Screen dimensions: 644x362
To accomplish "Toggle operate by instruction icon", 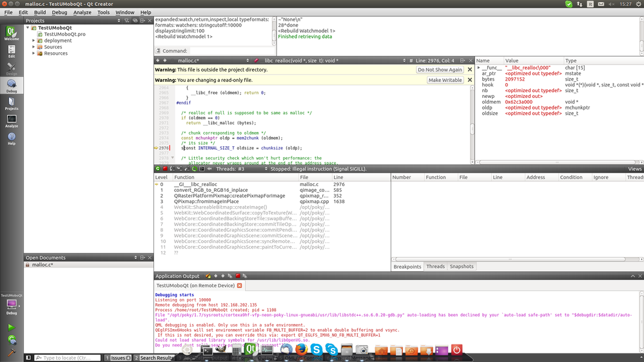I will tap(202, 169).
